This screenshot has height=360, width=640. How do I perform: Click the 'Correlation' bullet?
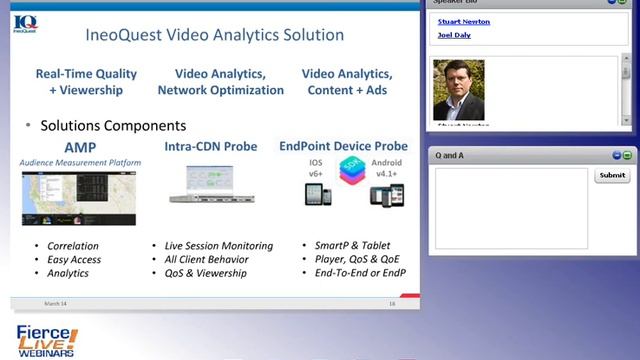tap(73, 246)
